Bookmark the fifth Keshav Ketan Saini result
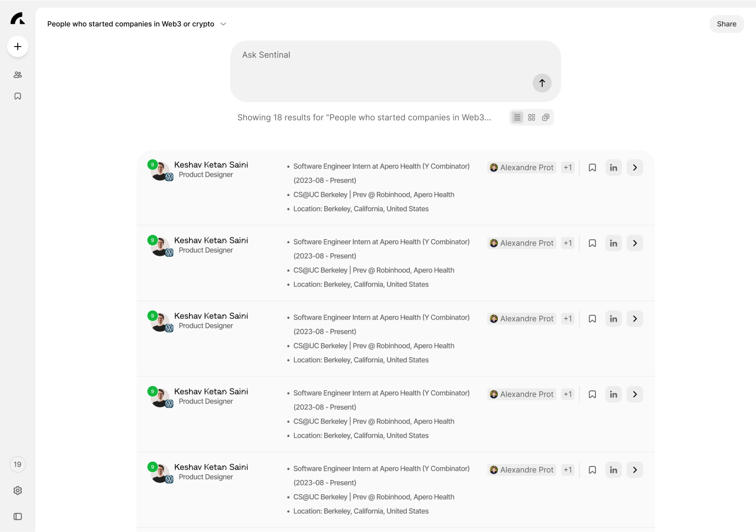Viewport: 756px width, 532px height. point(592,470)
